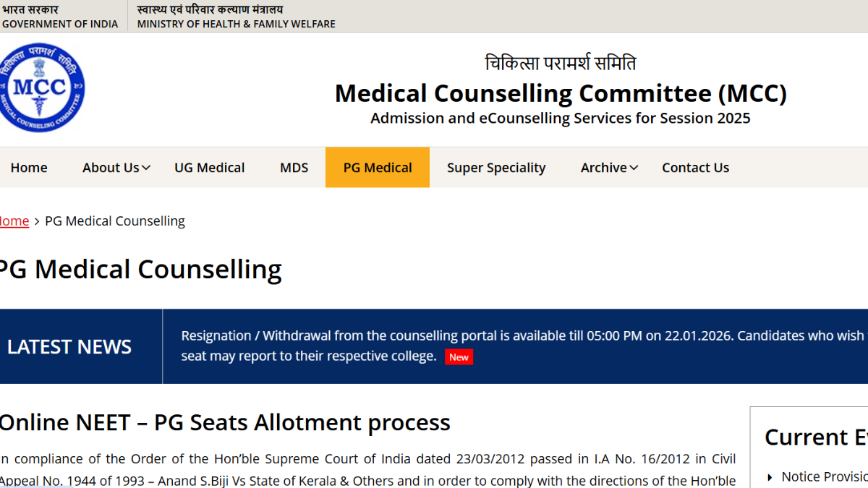The width and height of the screenshot is (868, 488).
Task: Go to the UG Medical menu item
Action: click(x=209, y=168)
